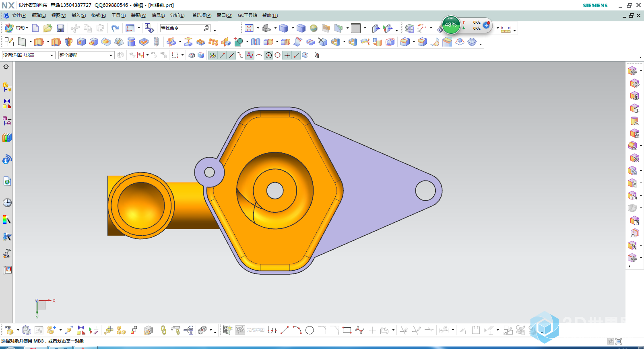Toggle Pole snapping
This screenshot has width=644, height=349.
pos(250,55)
